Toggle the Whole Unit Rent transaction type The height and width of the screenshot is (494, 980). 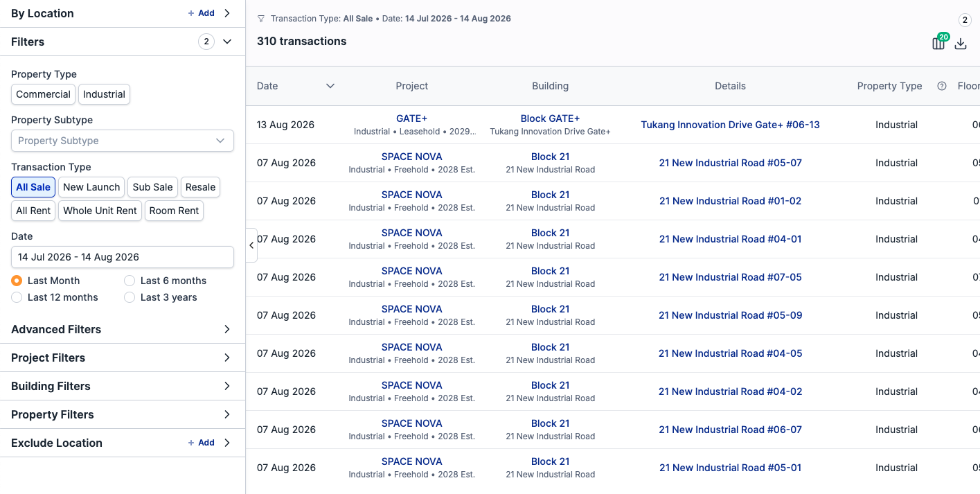100,211
